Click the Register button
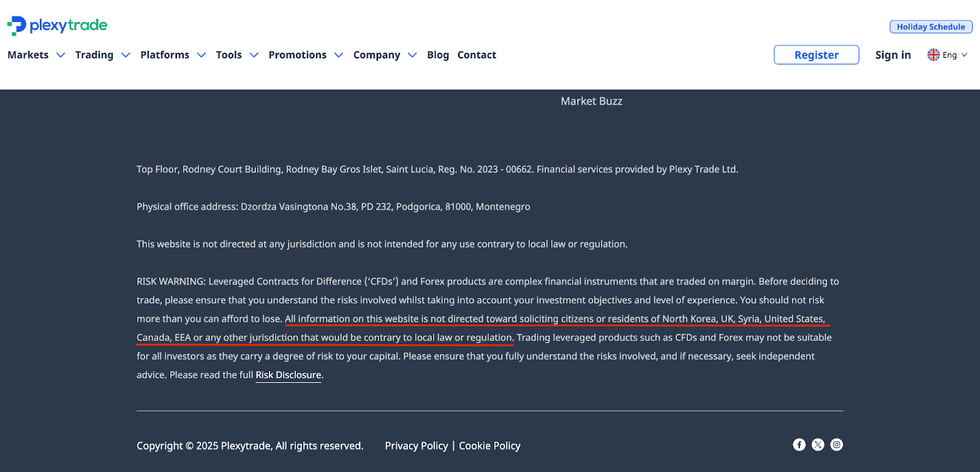 [x=816, y=55]
